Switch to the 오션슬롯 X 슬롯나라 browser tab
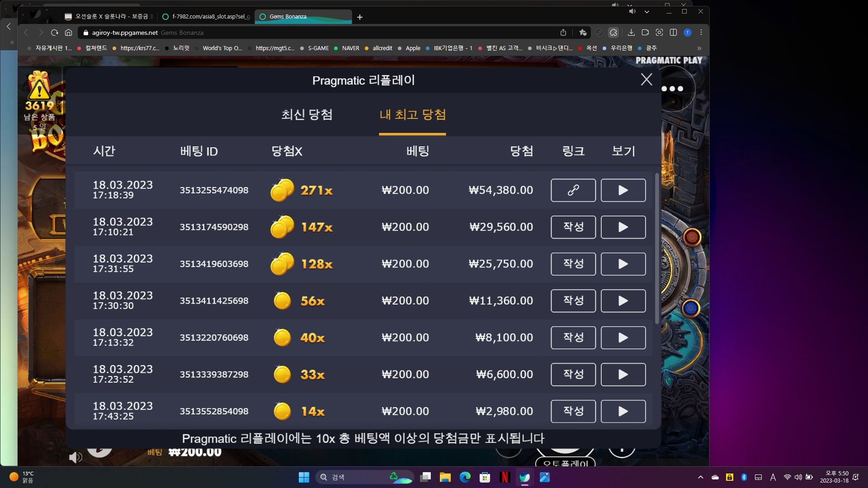This screenshot has width=868, height=488. (x=108, y=17)
